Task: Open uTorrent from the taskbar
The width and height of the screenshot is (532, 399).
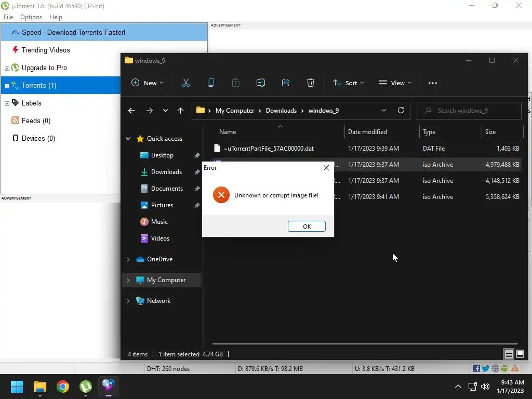Action: (86, 387)
